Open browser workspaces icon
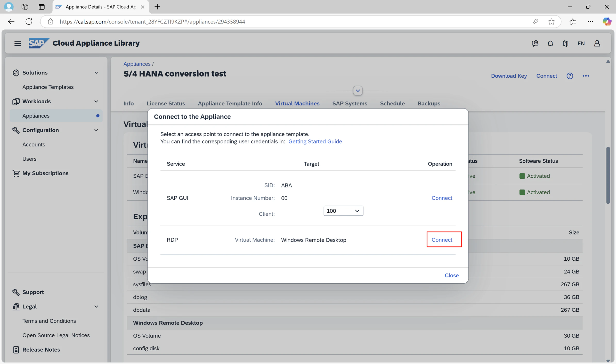616x364 pixels. coord(25,7)
